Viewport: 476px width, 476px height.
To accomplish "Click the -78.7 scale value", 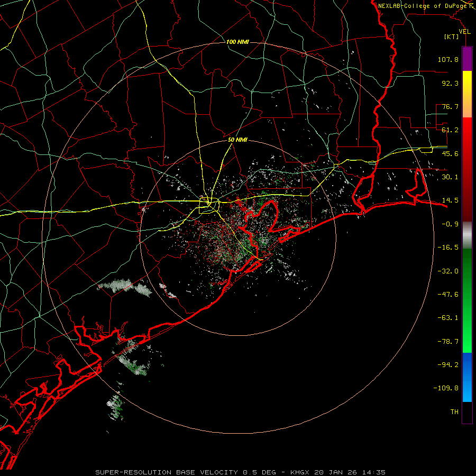I will coord(448,342).
